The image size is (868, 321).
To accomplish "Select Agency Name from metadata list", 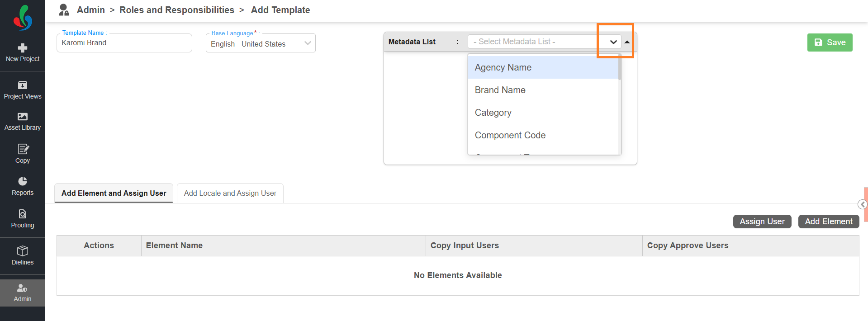I will pyautogui.click(x=503, y=68).
